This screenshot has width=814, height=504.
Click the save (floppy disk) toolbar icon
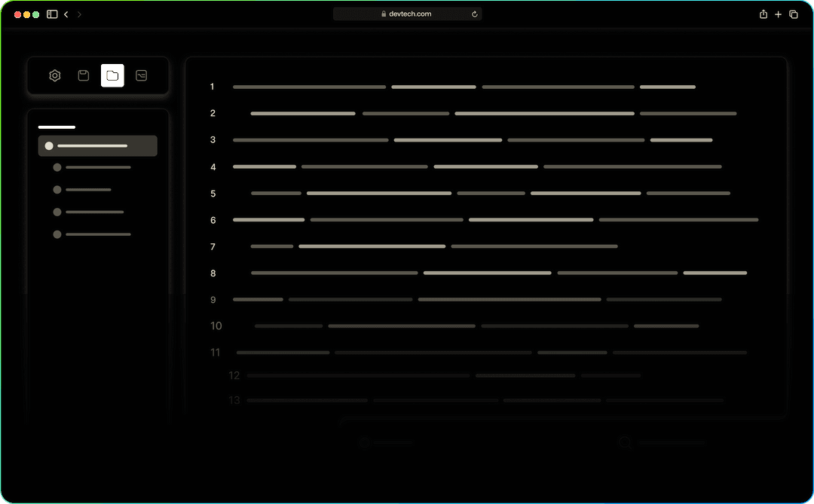pos(83,75)
